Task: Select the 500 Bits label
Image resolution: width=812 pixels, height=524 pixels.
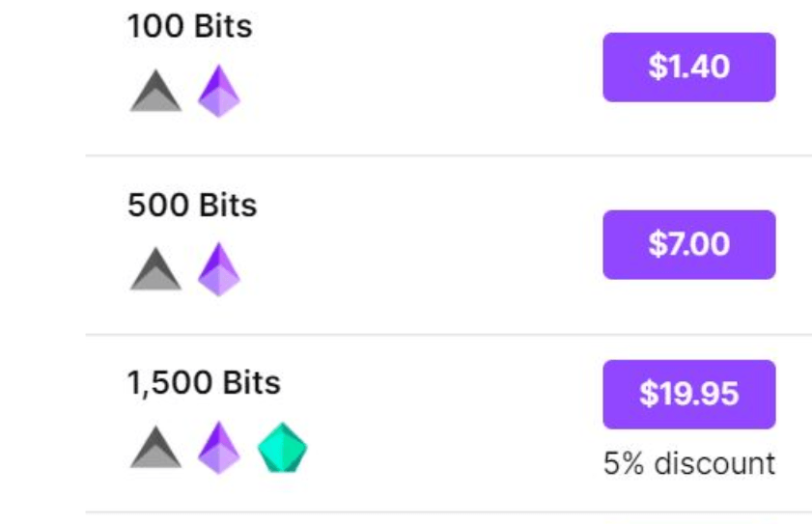Action: click(x=192, y=205)
